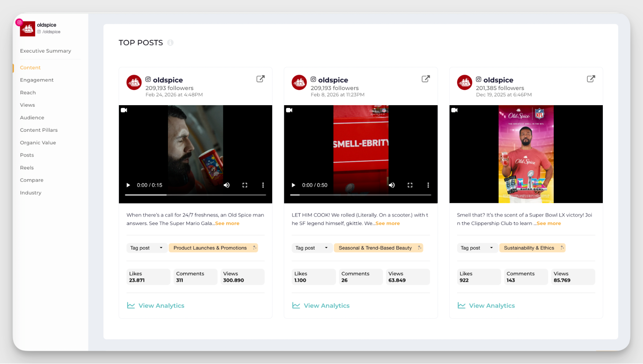Click the Top Posts info icon
Image resolution: width=643 pixels, height=364 pixels.
pyautogui.click(x=170, y=43)
